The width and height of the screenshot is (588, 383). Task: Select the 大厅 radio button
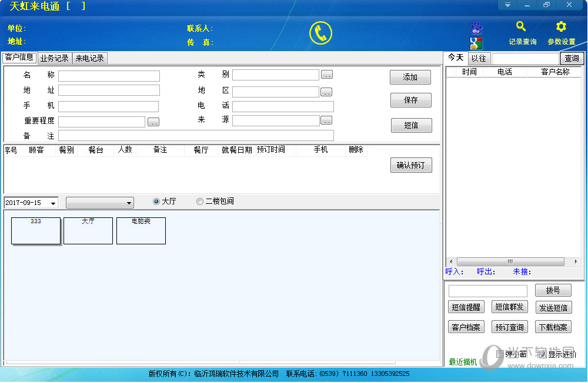(x=156, y=201)
